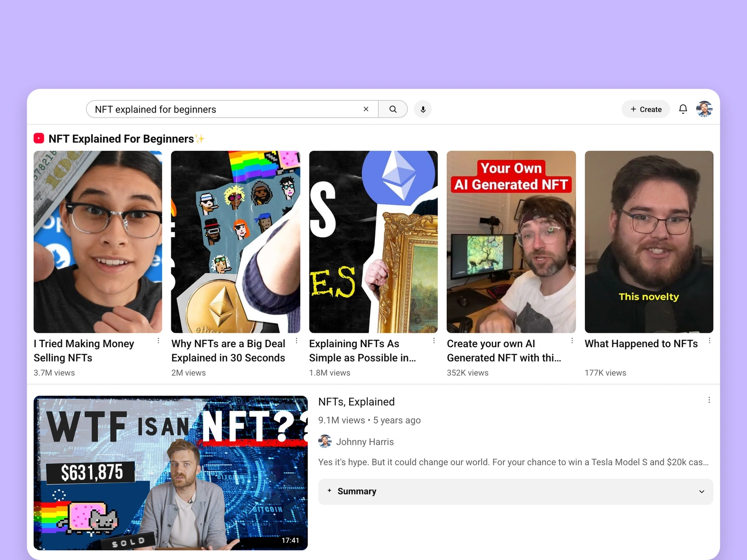The image size is (747, 560).
Task: Visit the Johnny Harris channel name
Action: pos(365,442)
